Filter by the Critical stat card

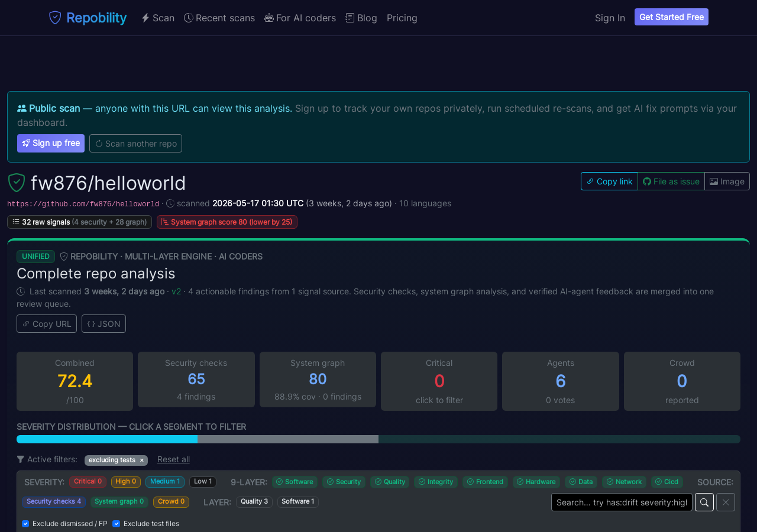(439, 381)
